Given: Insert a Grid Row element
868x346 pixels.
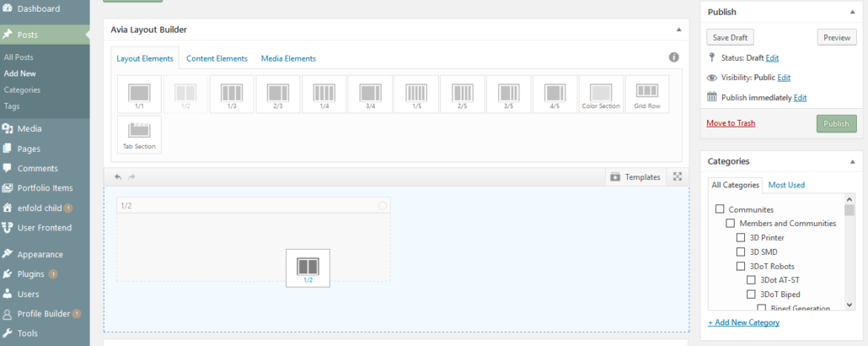Looking at the screenshot, I should (646, 94).
